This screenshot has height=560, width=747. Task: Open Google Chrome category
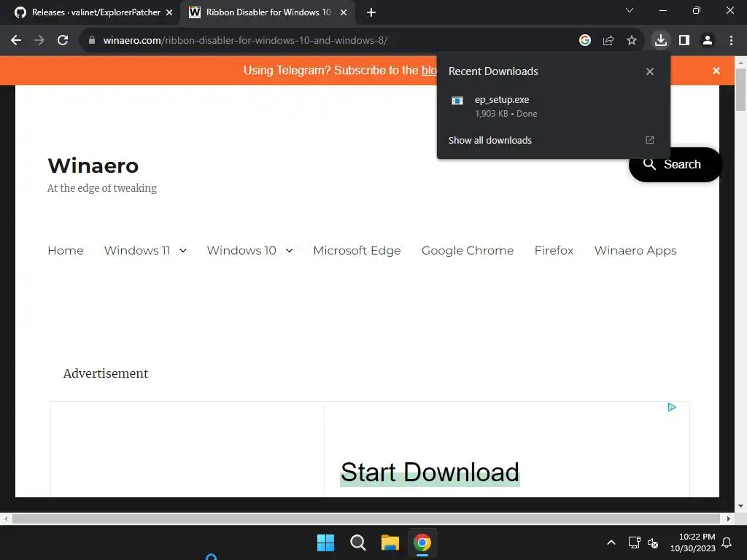coord(468,251)
